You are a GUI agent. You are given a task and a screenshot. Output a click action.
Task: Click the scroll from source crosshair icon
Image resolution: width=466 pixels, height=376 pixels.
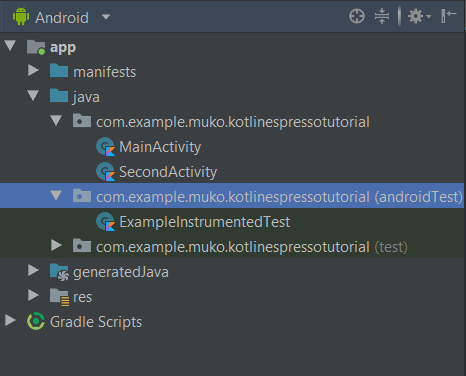357,16
